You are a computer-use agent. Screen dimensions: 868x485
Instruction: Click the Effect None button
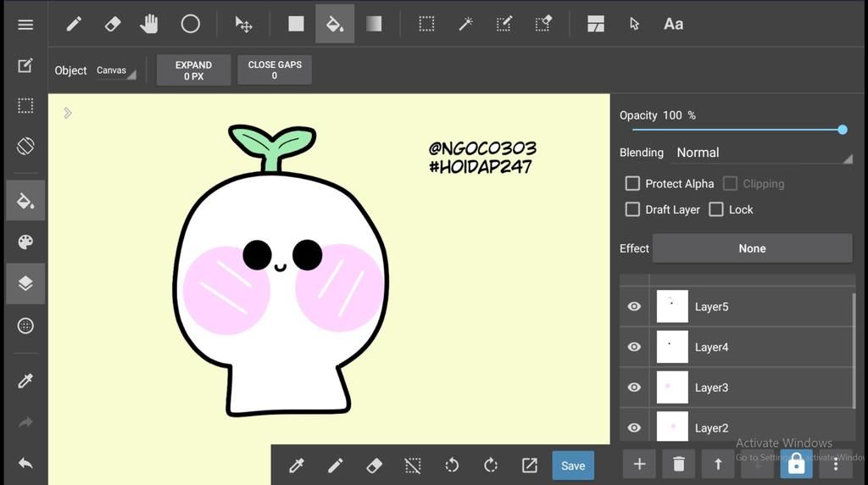[x=753, y=248]
